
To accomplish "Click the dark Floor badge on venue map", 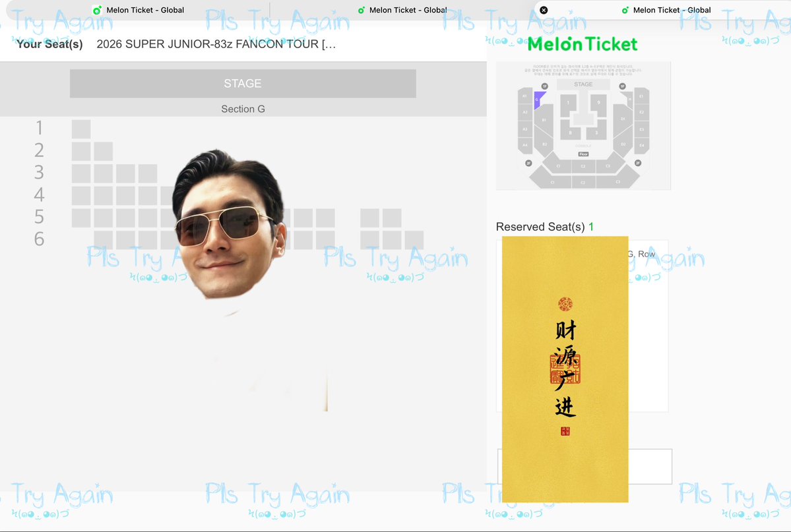I will [x=583, y=154].
